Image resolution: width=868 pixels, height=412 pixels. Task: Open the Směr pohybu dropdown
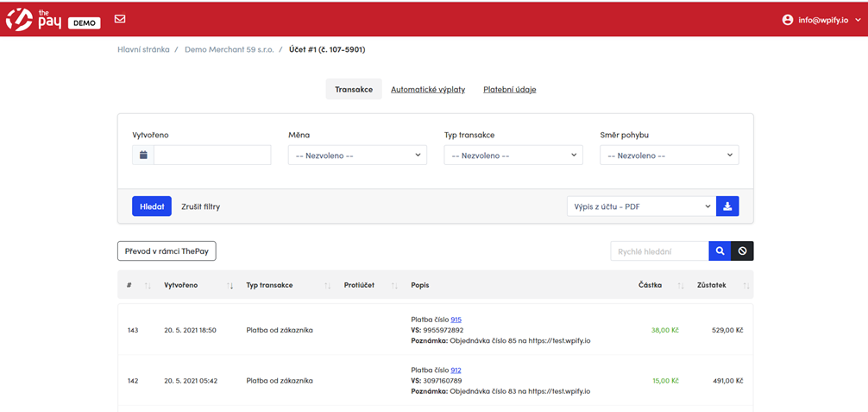pos(669,155)
